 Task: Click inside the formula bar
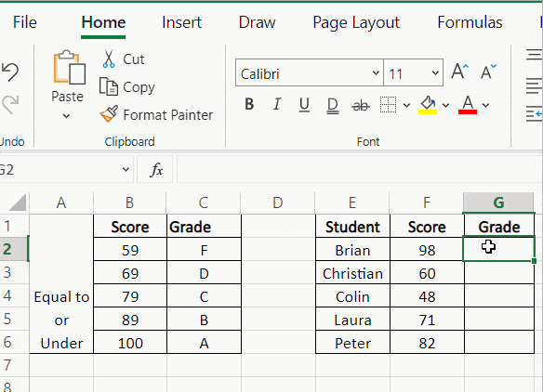(359, 169)
